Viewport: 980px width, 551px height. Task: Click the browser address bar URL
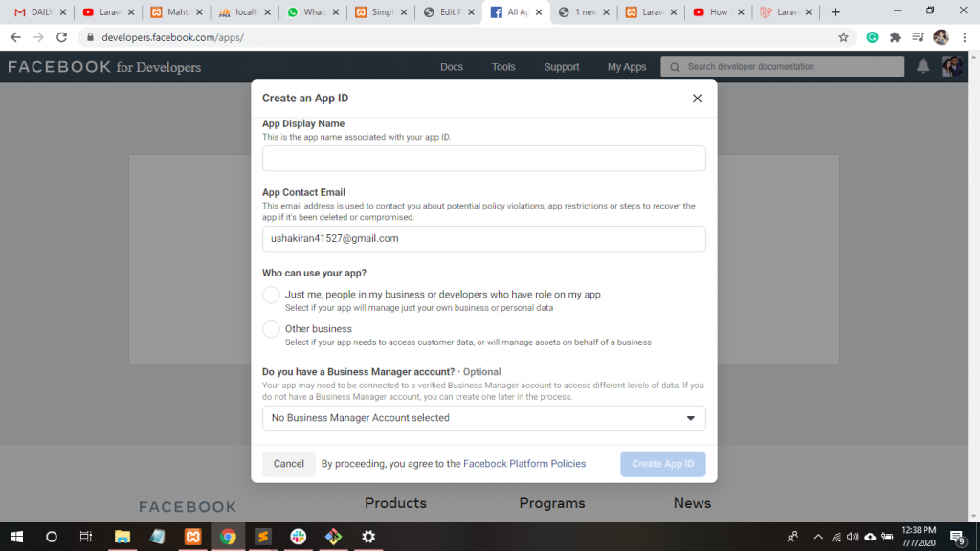[x=172, y=37]
